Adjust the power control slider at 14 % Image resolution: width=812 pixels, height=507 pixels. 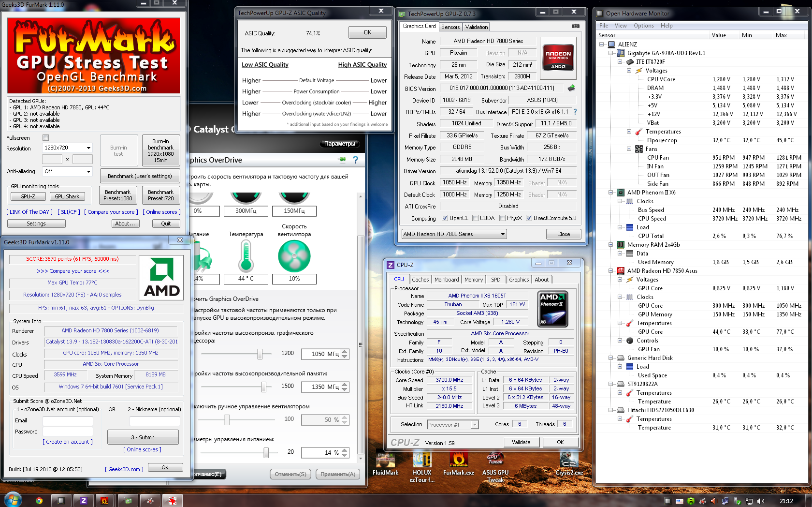pos(266,452)
